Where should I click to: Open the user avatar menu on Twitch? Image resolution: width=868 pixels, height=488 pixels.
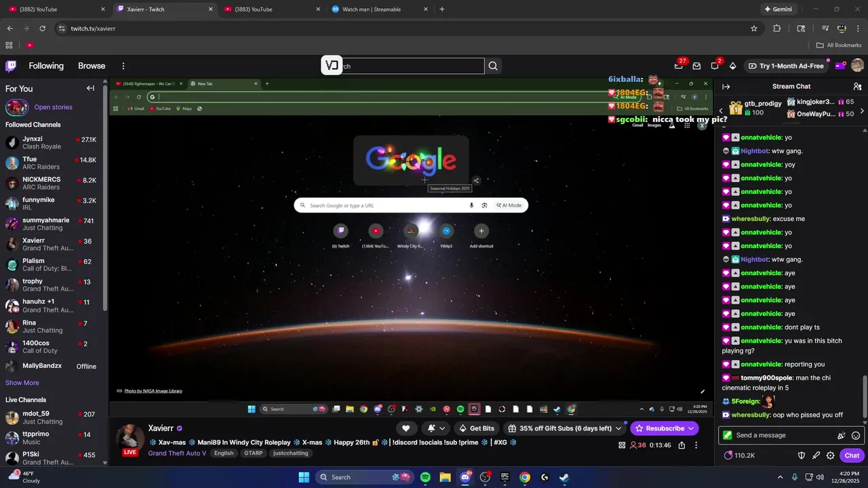click(x=857, y=66)
